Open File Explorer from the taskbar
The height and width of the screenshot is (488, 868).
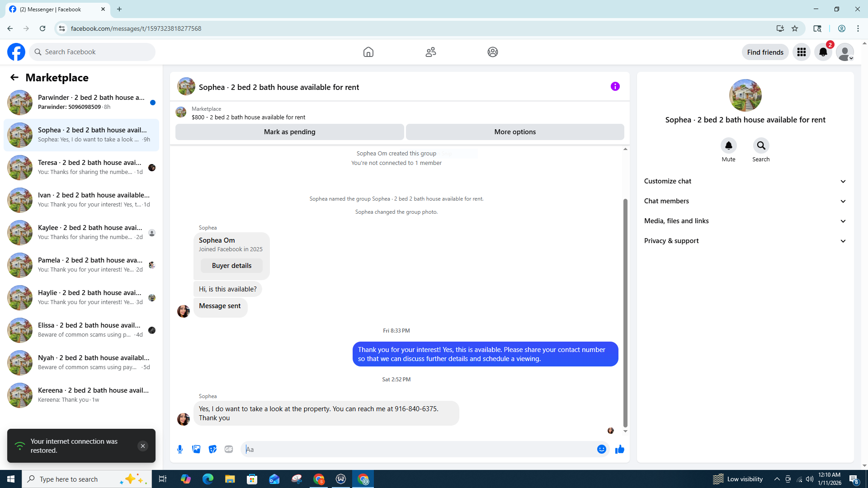click(x=230, y=479)
